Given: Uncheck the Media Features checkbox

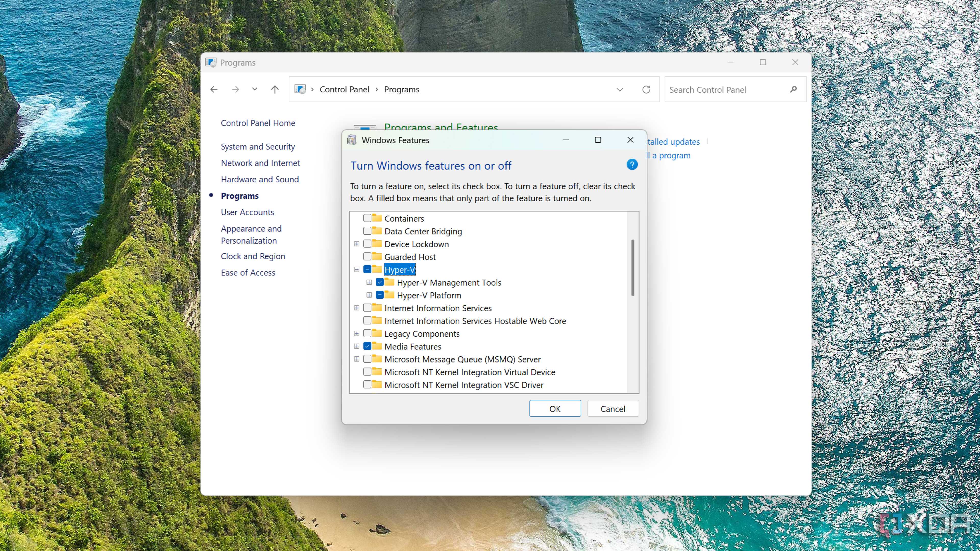Looking at the screenshot, I should pyautogui.click(x=367, y=346).
